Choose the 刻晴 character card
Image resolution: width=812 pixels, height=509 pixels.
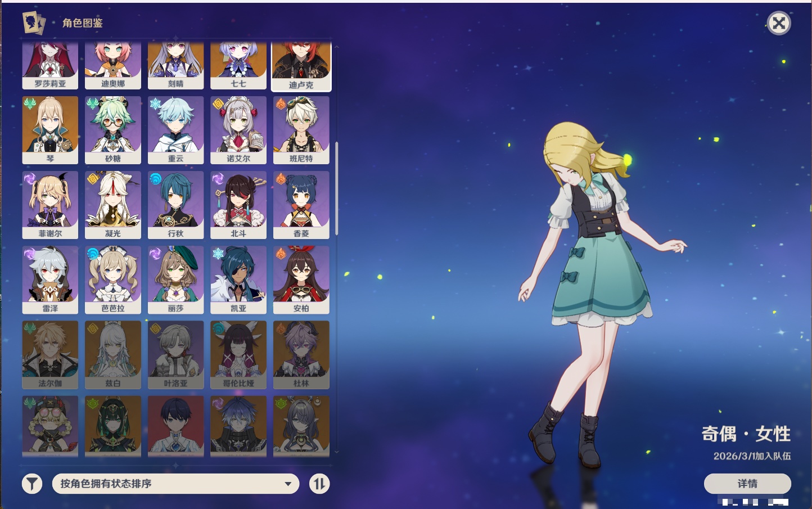tap(176, 65)
